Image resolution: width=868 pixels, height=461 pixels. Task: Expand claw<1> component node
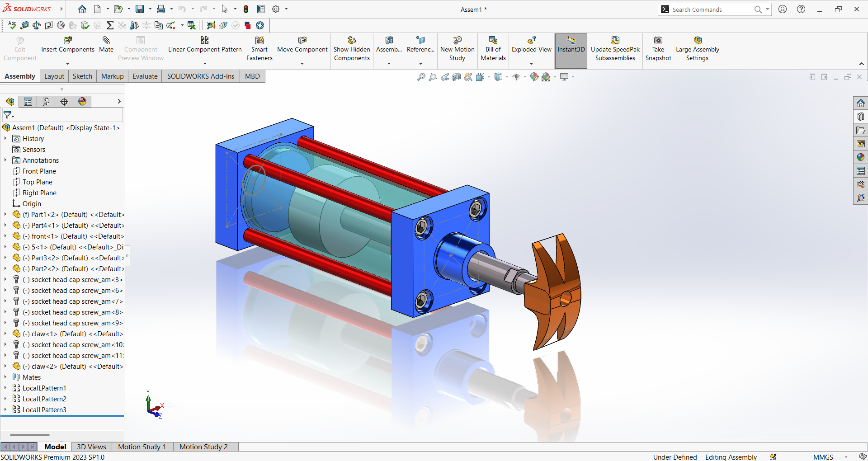point(5,334)
